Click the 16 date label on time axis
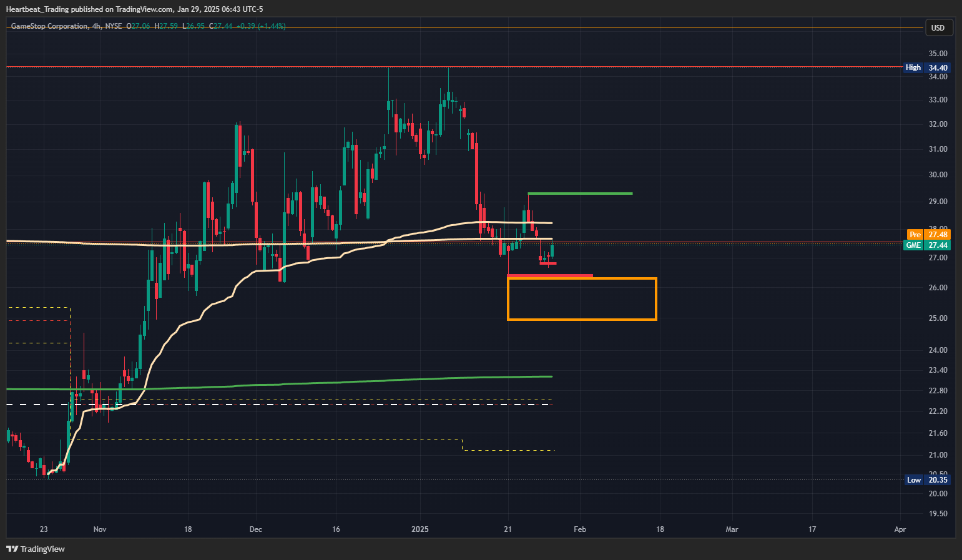Screen dimensions: 962x560 (336, 529)
